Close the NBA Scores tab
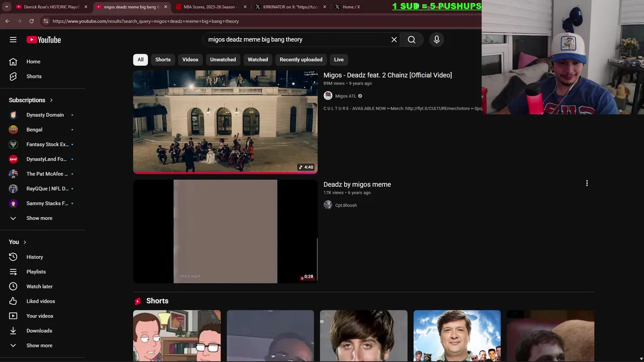 (245, 7)
